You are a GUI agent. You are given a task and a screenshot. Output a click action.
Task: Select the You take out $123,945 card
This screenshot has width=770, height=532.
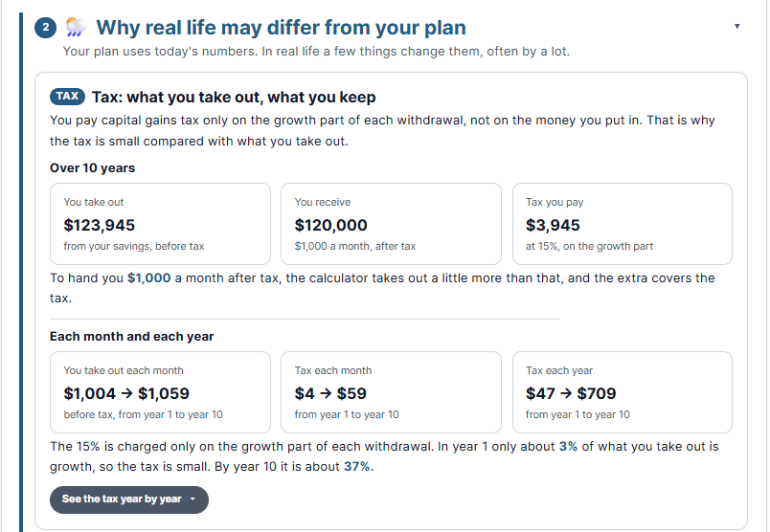tap(160, 224)
